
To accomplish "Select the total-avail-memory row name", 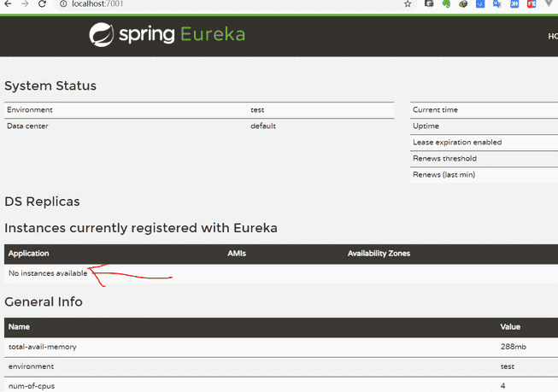I will pyautogui.click(x=43, y=347).
